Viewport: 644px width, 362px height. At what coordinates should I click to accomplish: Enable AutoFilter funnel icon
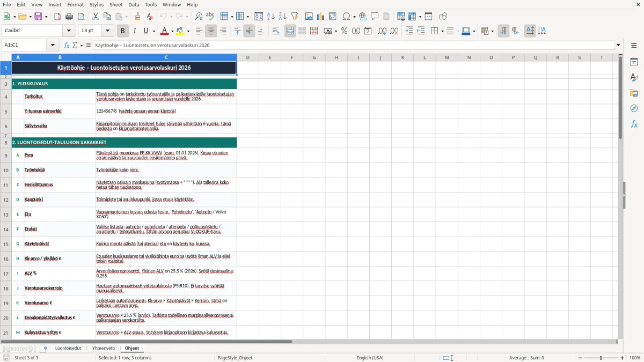294,17
